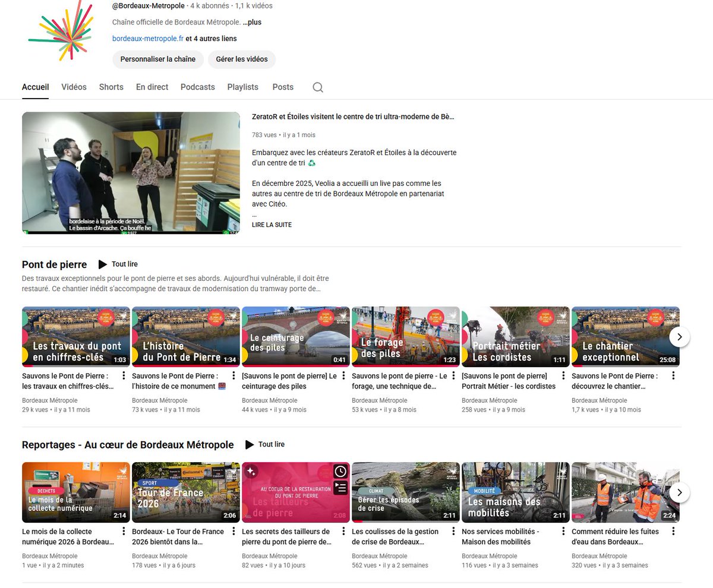
Task: Open the bordeaux-metropole.fr link
Action: (148, 39)
